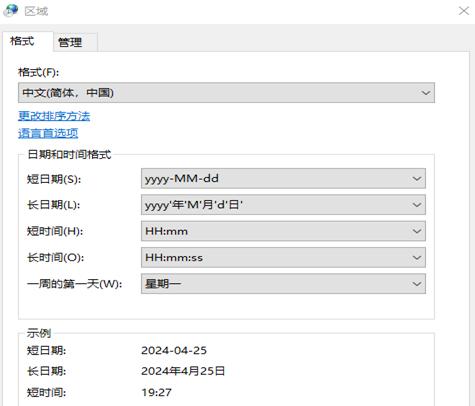Image resolution: width=475 pixels, height=406 pixels.
Task: Click the sample short time 19:27
Action: pos(156,392)
